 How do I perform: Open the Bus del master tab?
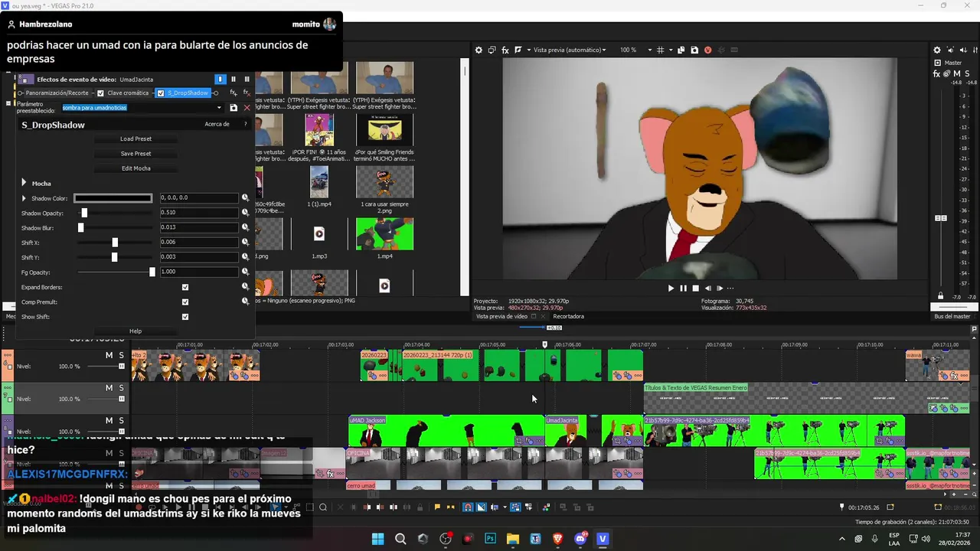(x=952, y=316)
